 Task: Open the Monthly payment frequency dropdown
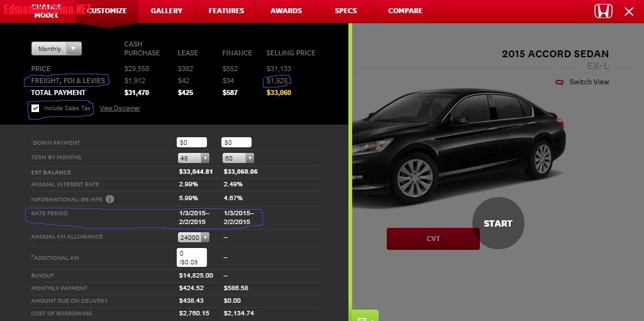(57, 48)
